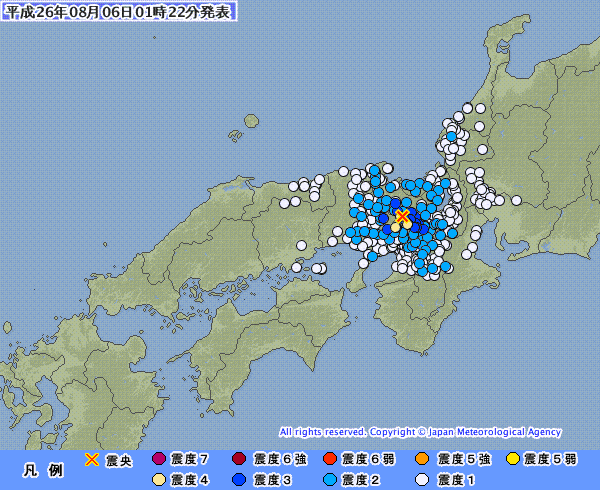
Task: Select the 震度7 purple legend circle
Action: point(159,458)
